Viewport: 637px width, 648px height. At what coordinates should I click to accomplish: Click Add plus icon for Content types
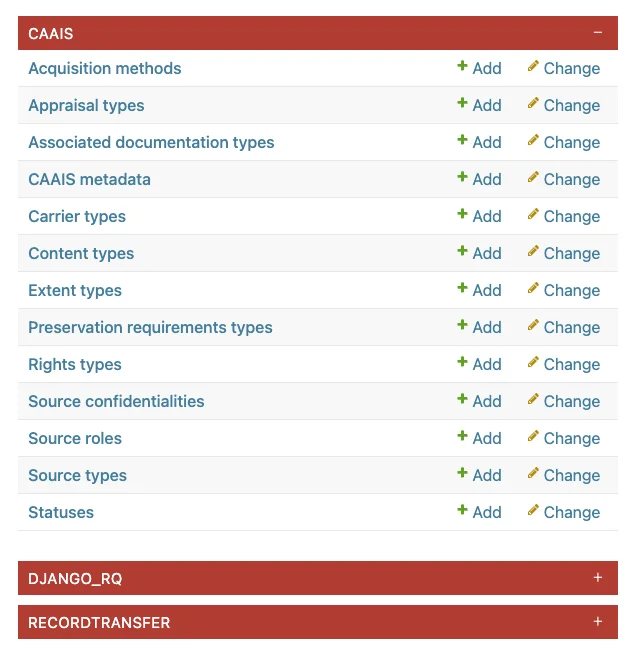pos(462,251)
